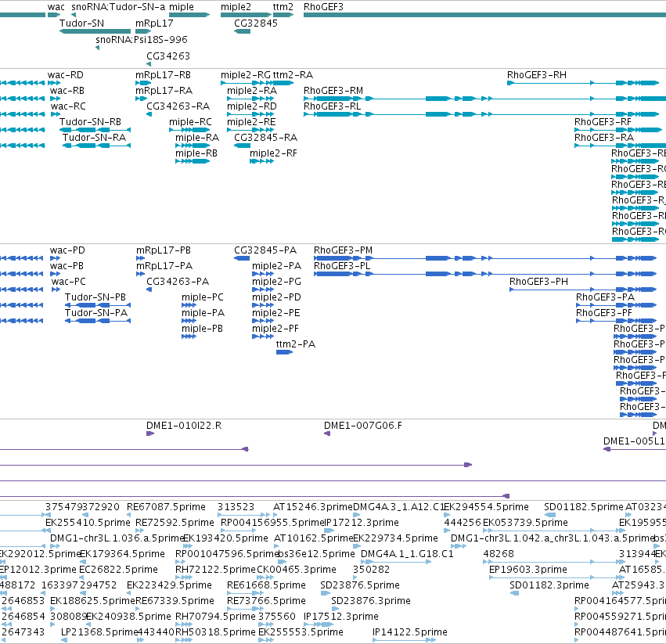Click the SD01182.5prime EST label
Image resolution: width=666 pixels, height=644 pixels.
584,507
